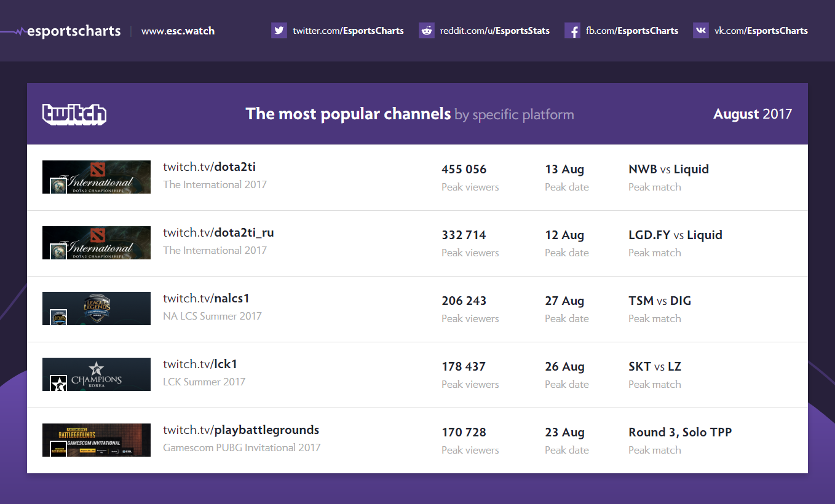Click the Reddit alien icon
The height and width of the screenshot is (504, 835).
click(x=427, y=30)
